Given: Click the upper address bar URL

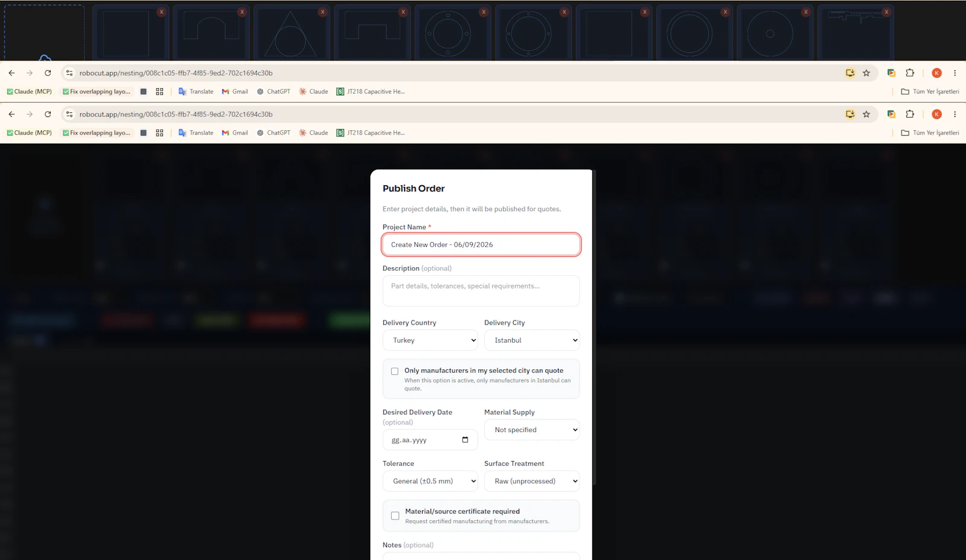Looking at the screenshot, I should (176, 73).
